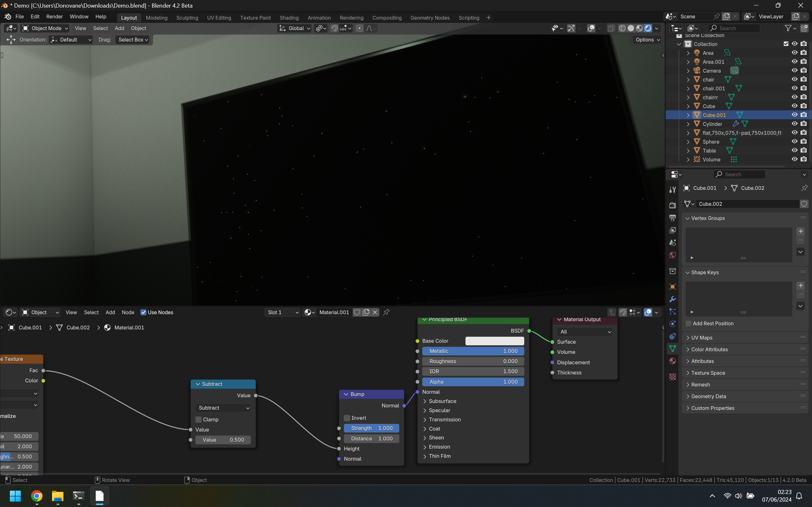This screenshot has height=507, width=812.
Task: Open the Node menu in node editor
Action: 128,312
